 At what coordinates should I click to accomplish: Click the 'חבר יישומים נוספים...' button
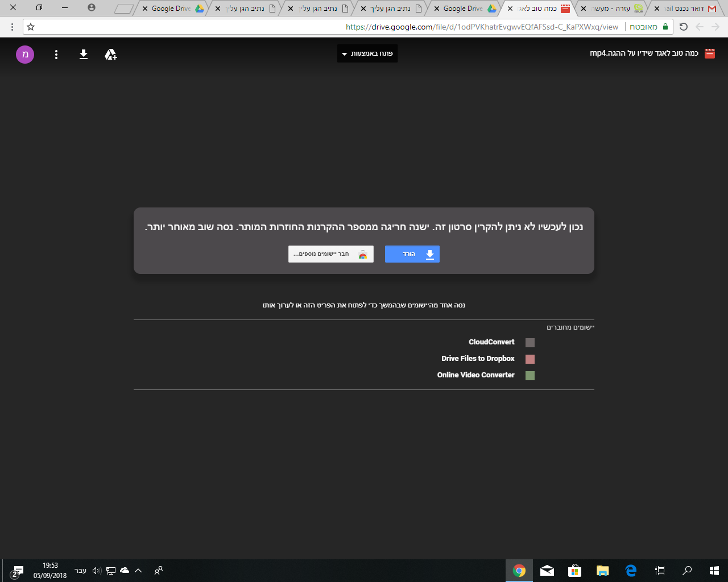(x=331, y=254)
